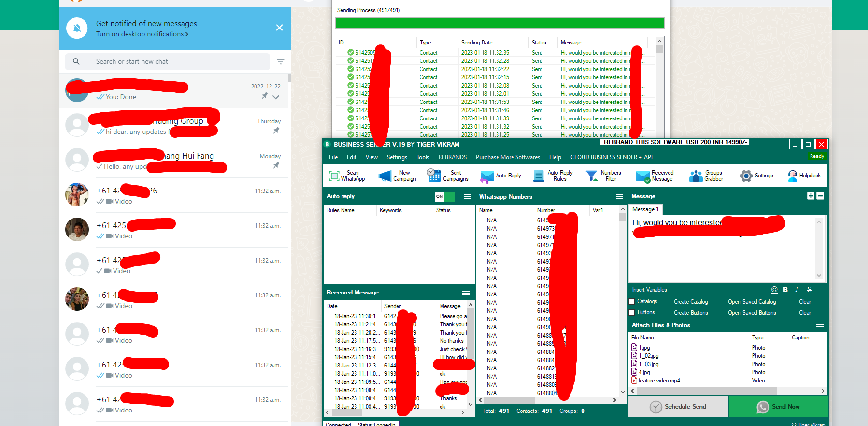Open Settings from the gear toolbar icon

(756, 176)
